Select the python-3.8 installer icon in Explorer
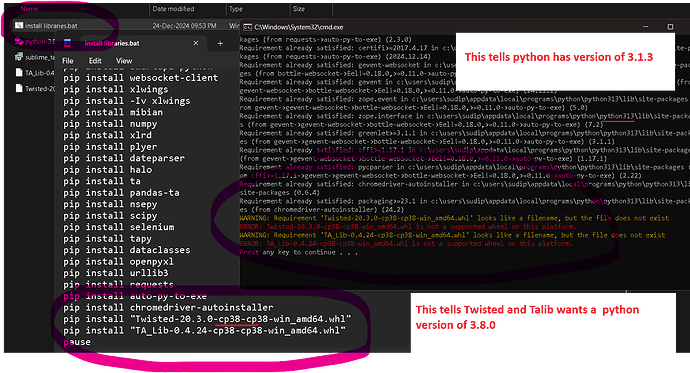Screen dimensions: 690x373 [19, 41]
